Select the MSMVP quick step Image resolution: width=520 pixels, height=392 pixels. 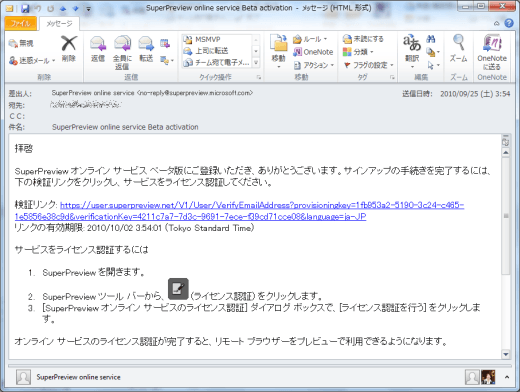(202, 39)
